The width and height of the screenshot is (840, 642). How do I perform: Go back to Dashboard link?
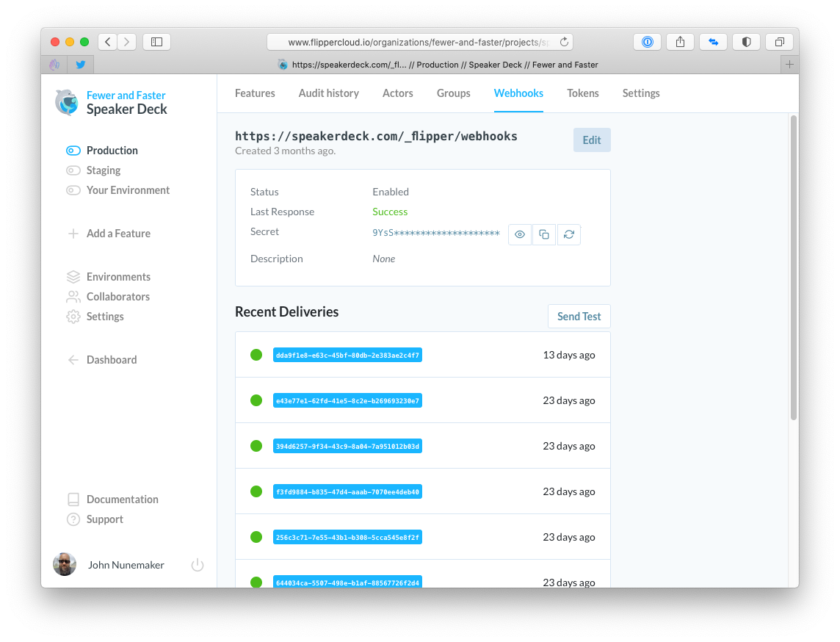click(x=112, y=360)
